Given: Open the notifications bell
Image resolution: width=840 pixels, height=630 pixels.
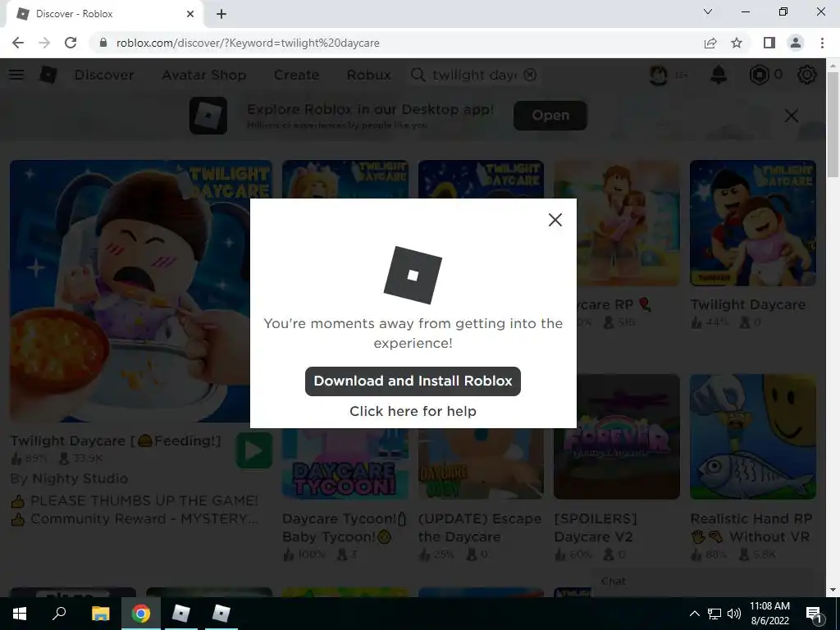Looking at the screenshot, I should pos(719,75).
